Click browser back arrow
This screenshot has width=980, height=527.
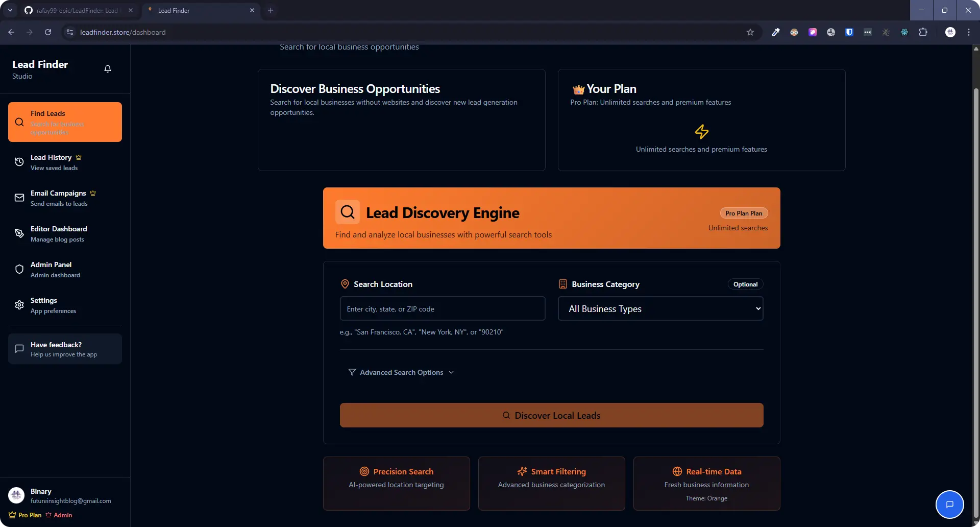point(11,32)
